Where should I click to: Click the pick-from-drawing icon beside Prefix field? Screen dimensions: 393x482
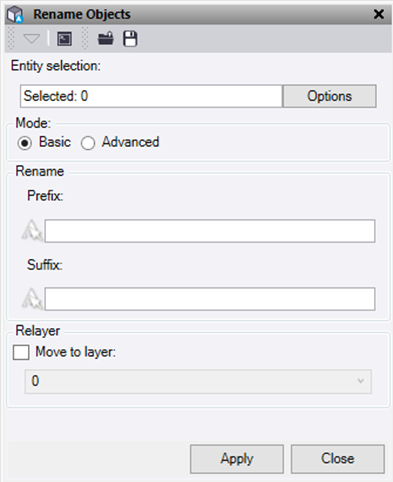pos(32,230)
